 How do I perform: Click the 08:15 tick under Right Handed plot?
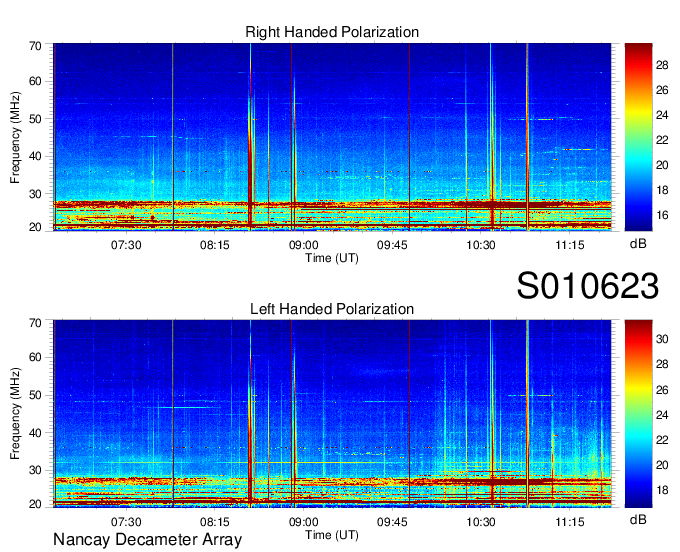coord(214,245)
